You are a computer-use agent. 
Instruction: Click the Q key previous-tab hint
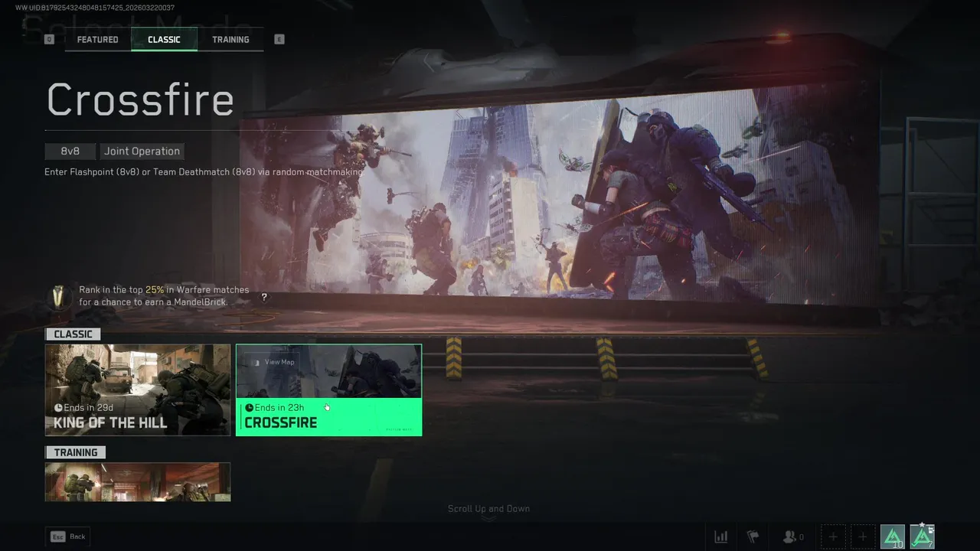pos(50,39)
